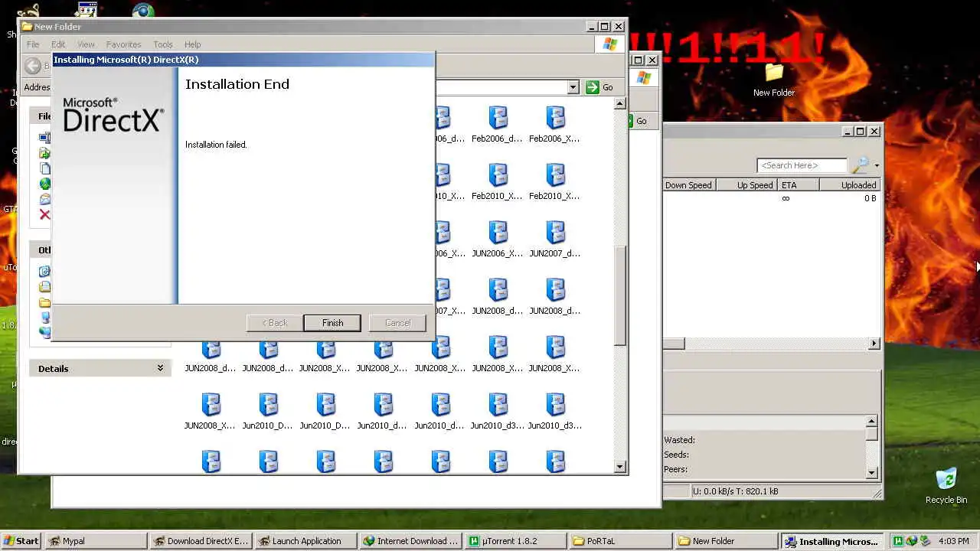Open the Edit menu in New Folder window
980x551 pixels.
58,44
